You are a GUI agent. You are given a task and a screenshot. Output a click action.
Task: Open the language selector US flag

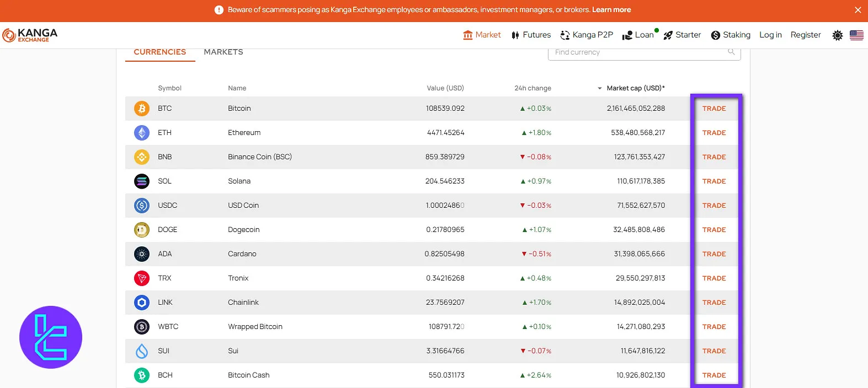click(x=856, y=35)
